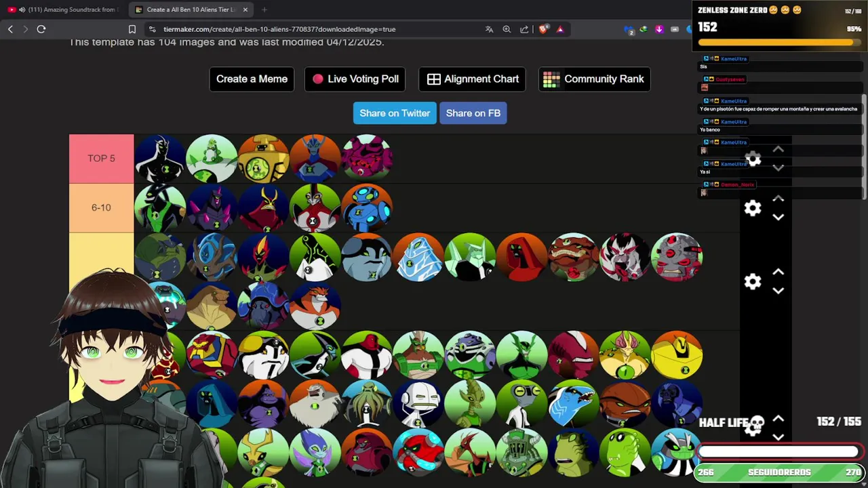
Task: Move third tier row down with chevron
Action: click(x=778, y=291)
